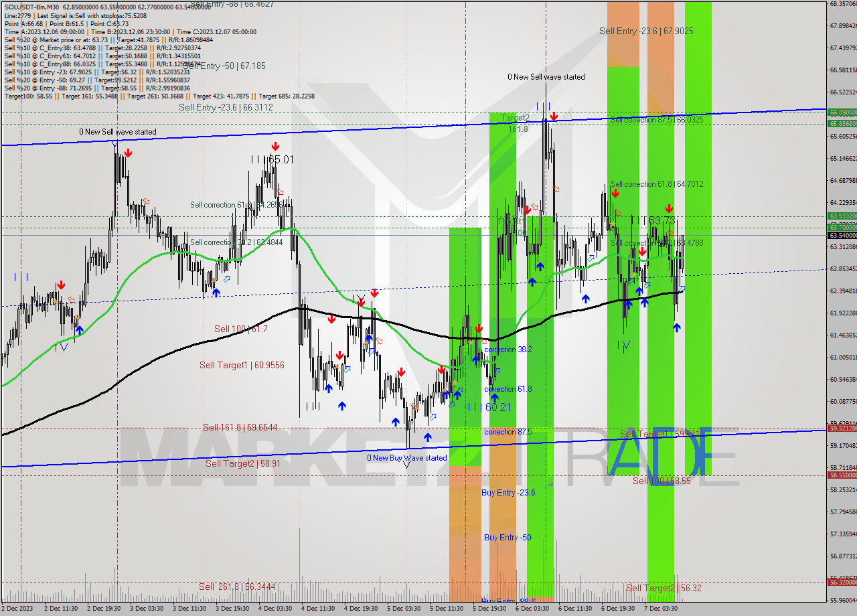Click red arrow above 'I I I 63.73' label
857x616 pixels.
669,209
